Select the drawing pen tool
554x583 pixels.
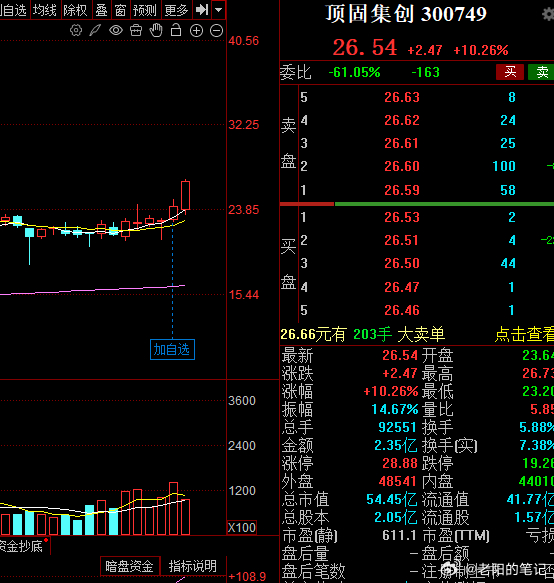coord(96,30)
